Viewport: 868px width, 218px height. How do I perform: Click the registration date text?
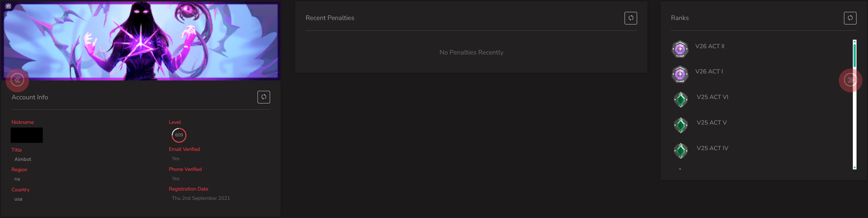[x=201, y=198]
